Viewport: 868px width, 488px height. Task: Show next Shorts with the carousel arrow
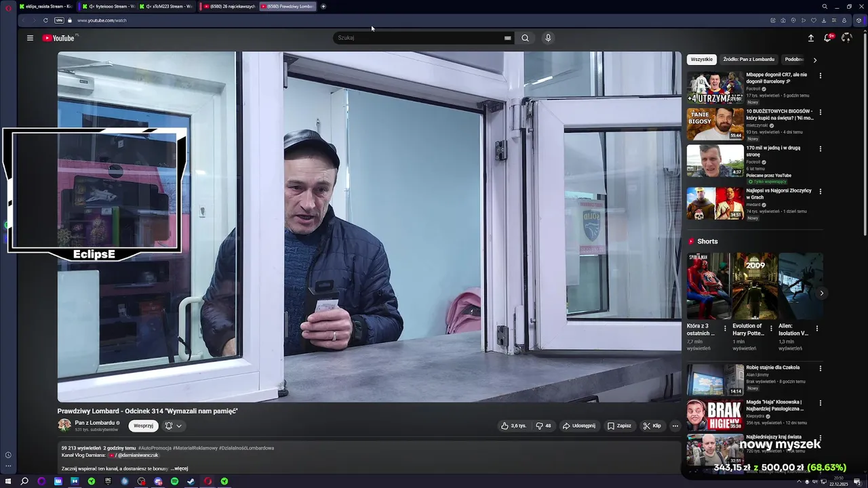pyautogui.click(x=821, y=293)
